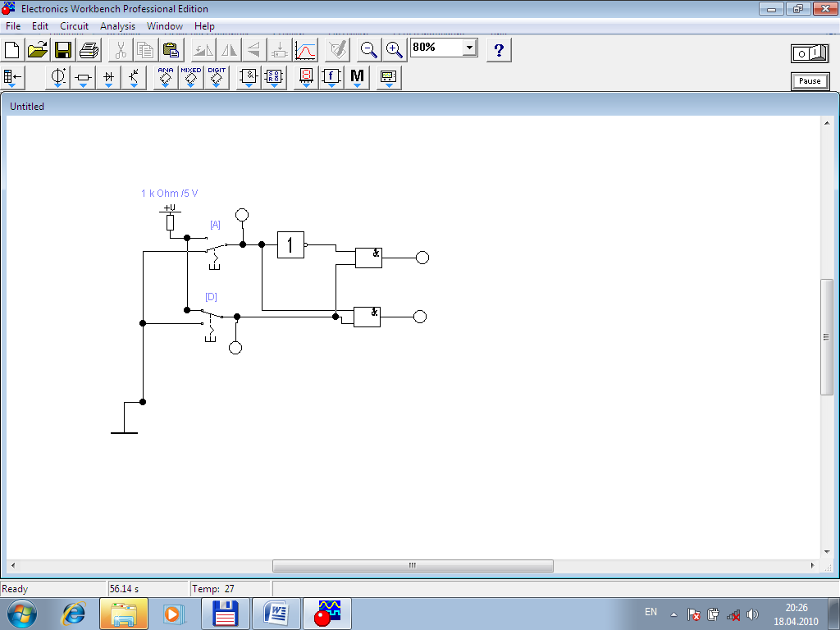Image resolution: width=840 pixels, height=630 pixels.
Task: Toggle the simulation power switch
Action: (x=810, y=53)
